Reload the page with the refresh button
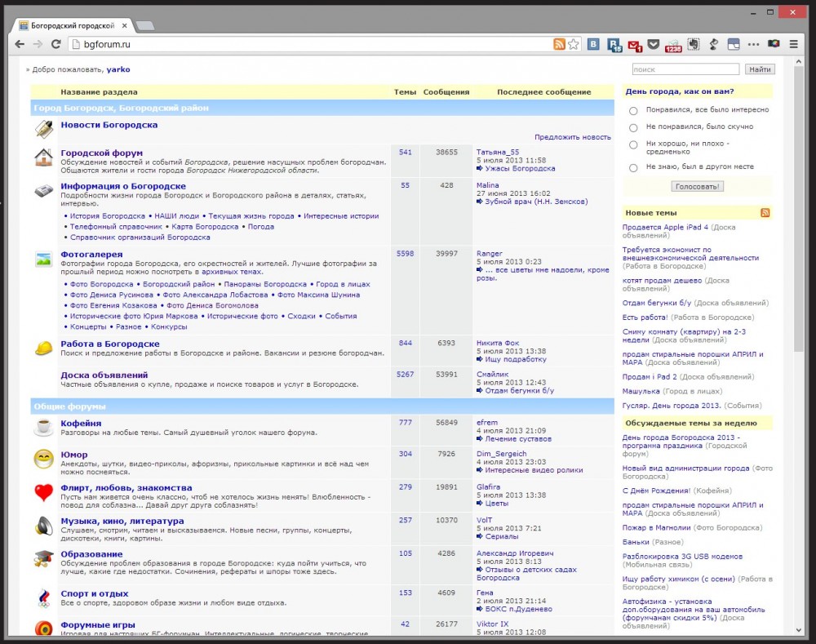Screen dimensions: 816x644 (55, 44)
